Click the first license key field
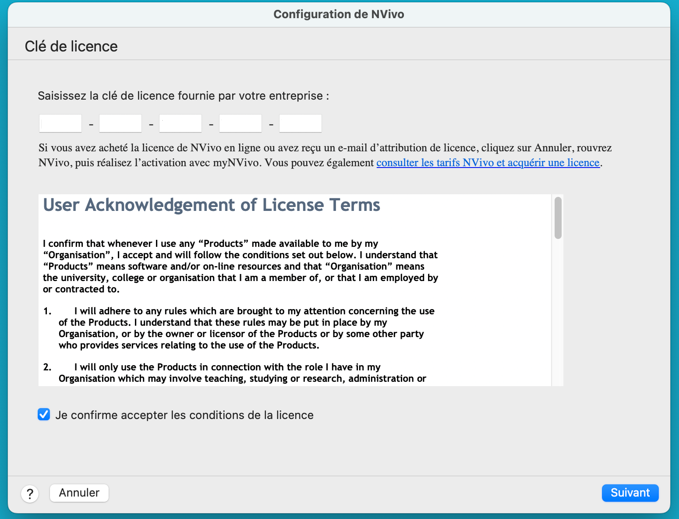This screenshot has height=519, width=679. point(60,123)
